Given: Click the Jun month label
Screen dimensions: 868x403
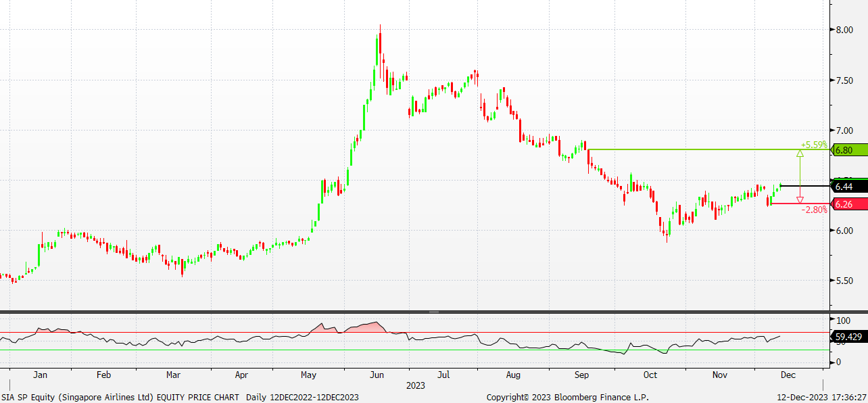Looking at the screenshot, I should click(x=377, y=374).
